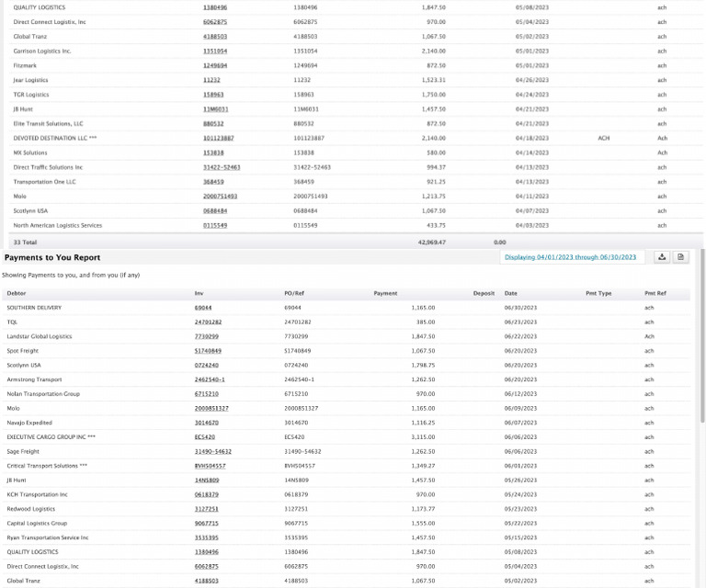Select debtor name 'Landstar Global Logistics'

40,336
